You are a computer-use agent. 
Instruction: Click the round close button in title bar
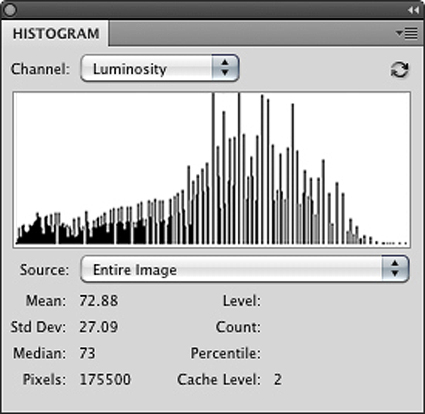10,10
